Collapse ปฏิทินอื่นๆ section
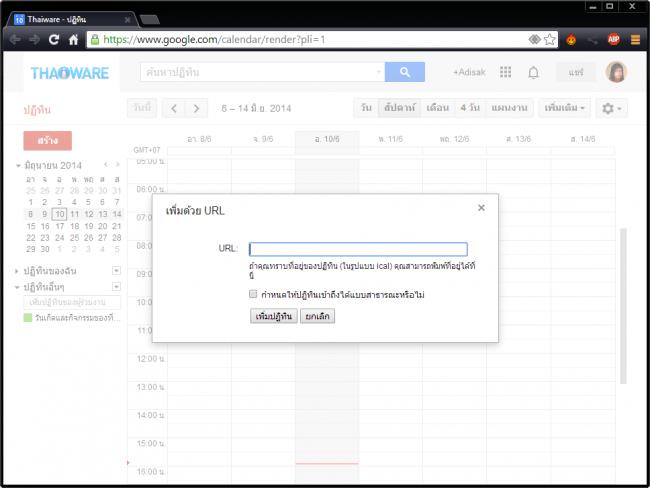The width and height of the screenshot is (650, 488). [17, 287]
